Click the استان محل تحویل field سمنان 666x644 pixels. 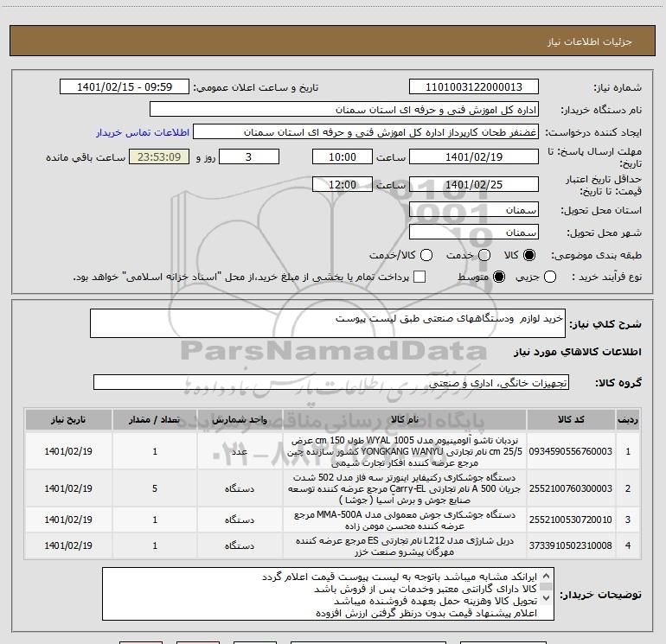point(474,210)
